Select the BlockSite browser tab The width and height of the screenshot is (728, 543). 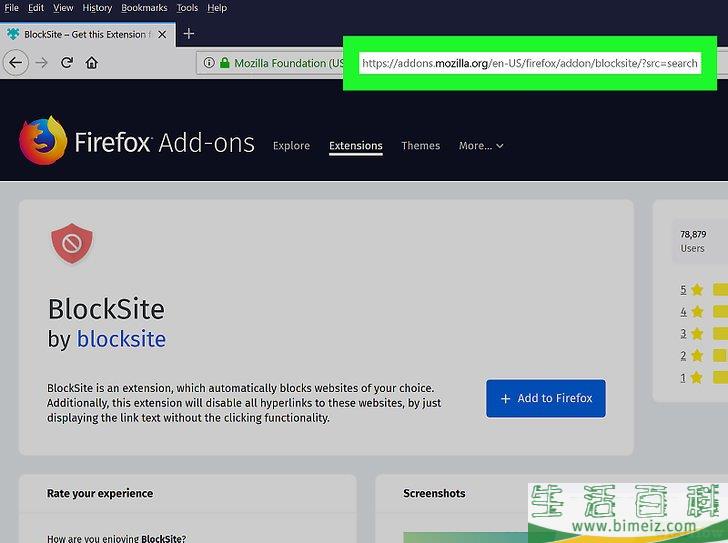87,34
